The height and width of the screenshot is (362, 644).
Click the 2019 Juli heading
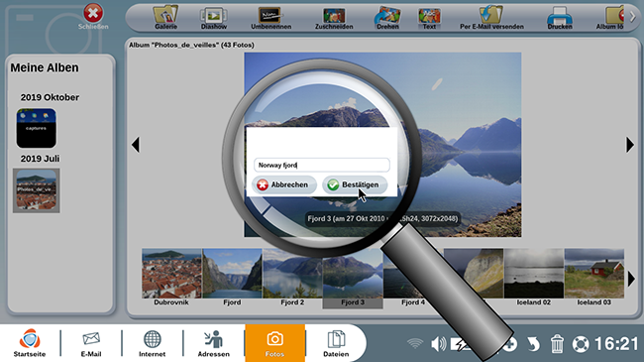click(40, 159)
